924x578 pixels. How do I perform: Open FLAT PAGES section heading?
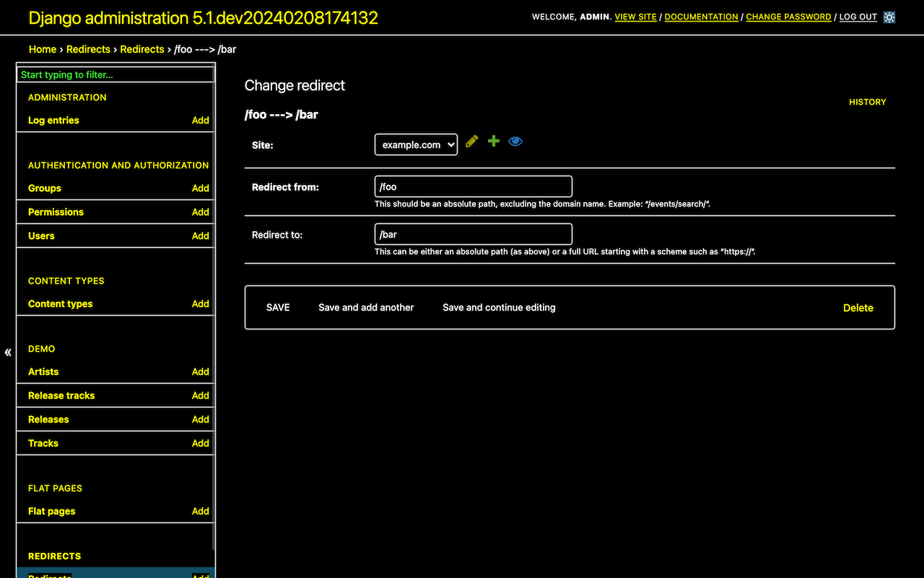(55, 488)
